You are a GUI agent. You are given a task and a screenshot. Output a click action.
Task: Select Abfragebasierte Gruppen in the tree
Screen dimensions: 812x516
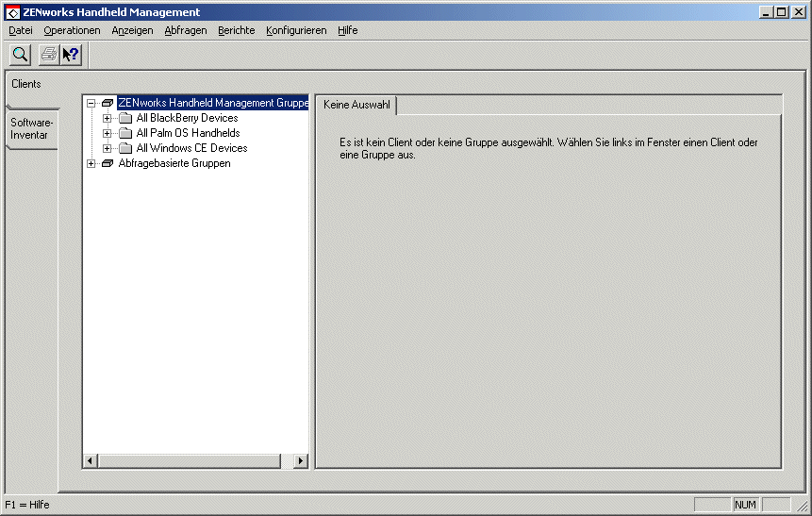click(x=174, y=163)
